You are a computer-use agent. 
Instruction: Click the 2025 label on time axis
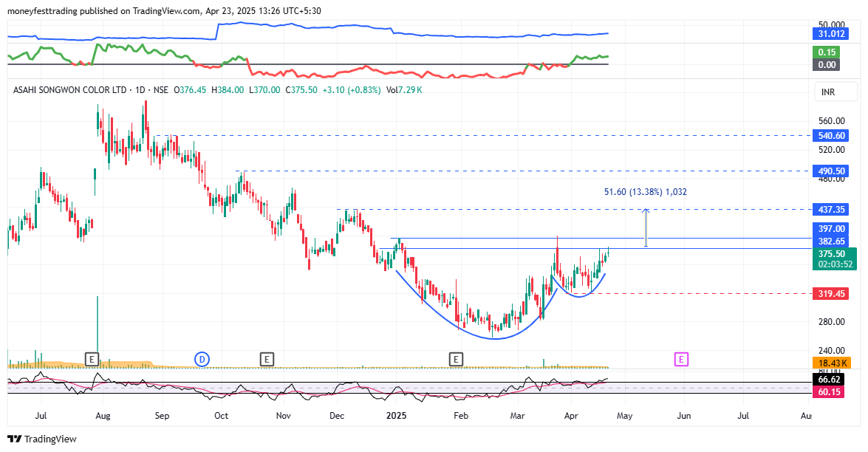(396, 416)
